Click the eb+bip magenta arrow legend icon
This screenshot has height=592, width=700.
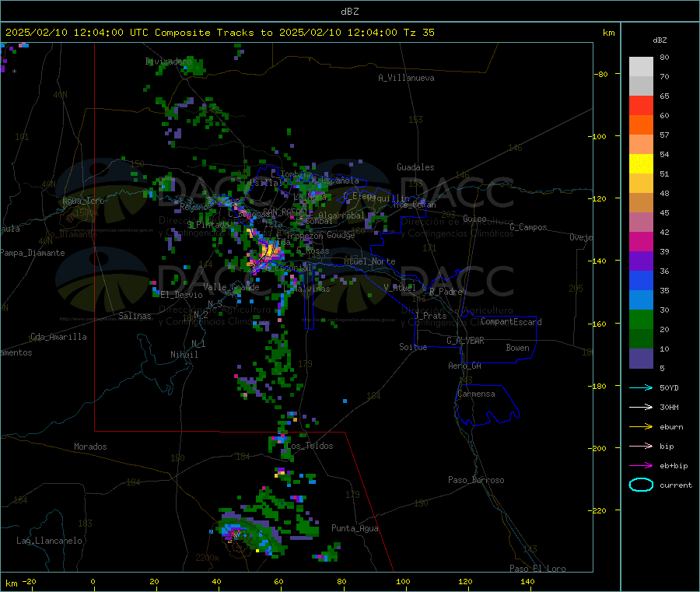(x=641, y=466)
